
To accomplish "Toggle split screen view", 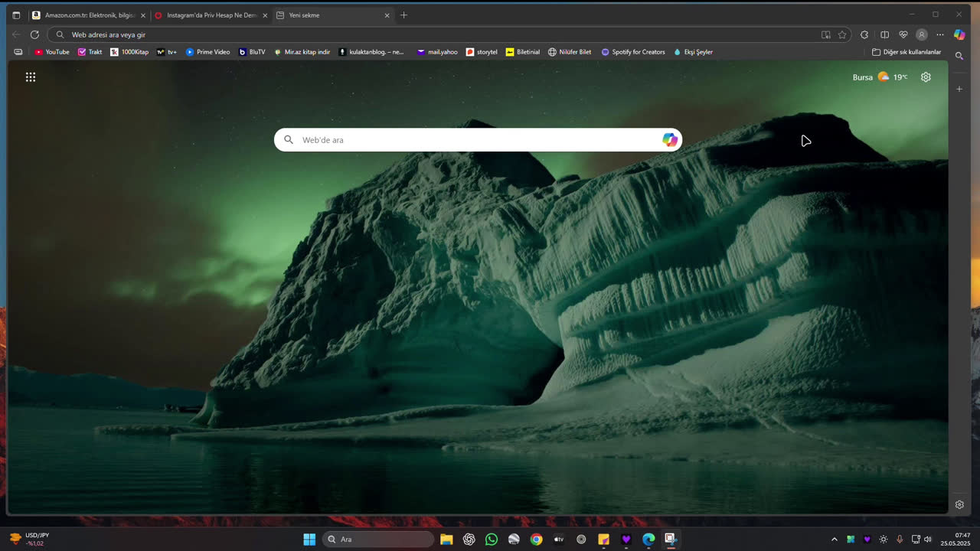I will (x=884, y=34).
